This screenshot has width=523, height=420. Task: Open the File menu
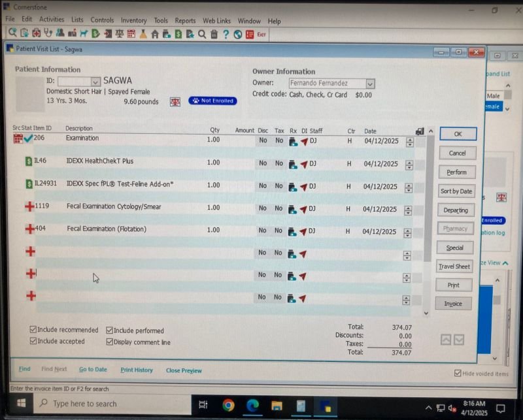(x=10, y=19)
